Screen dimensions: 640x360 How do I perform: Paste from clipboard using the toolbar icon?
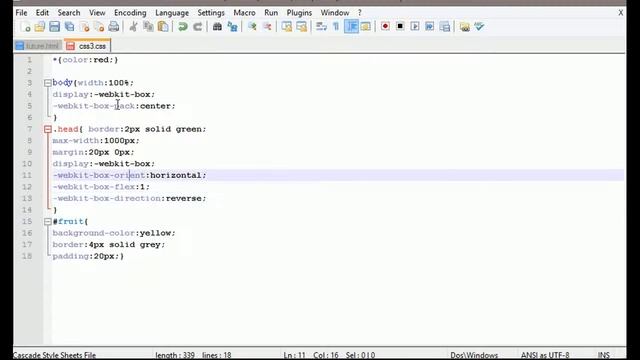pos(163,27)
